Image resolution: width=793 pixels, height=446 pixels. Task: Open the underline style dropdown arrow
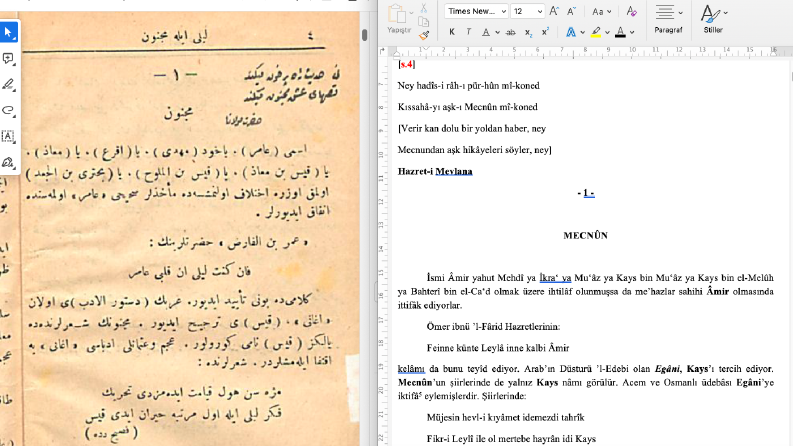pyautogui.click(x=497, y=32)
